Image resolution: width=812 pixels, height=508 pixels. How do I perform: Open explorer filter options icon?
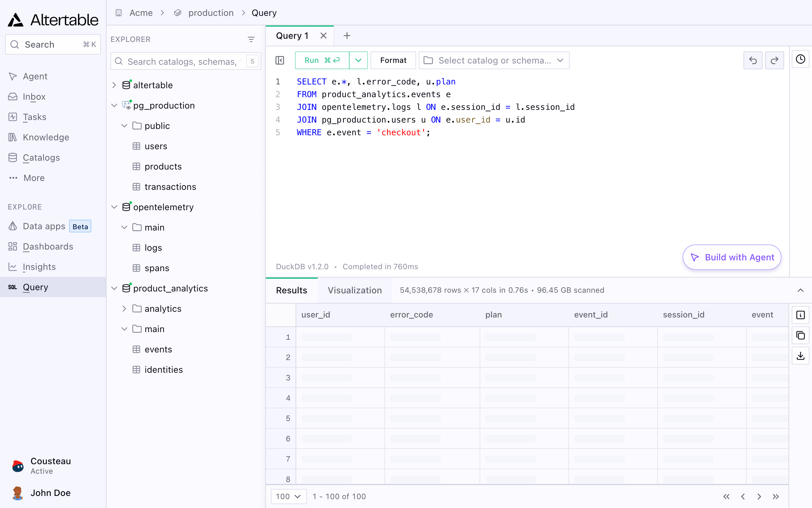point(251,39)
